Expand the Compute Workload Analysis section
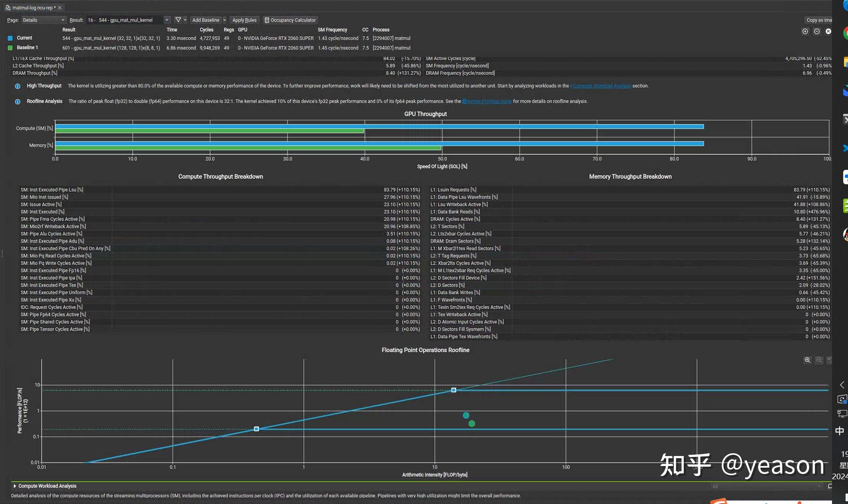The image size is (848, 504). click(15, 486)
